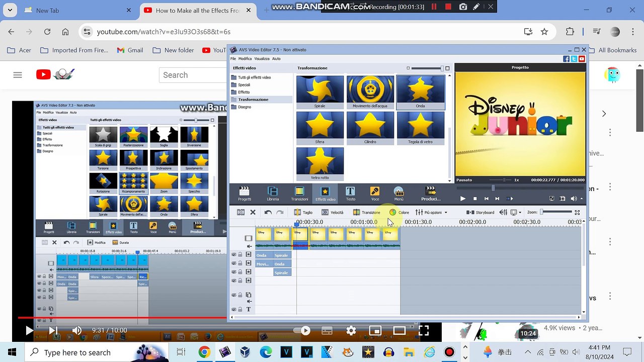Lock the first effect track with Onda
The width and height of the screenshot is (644, 362).
240,255
